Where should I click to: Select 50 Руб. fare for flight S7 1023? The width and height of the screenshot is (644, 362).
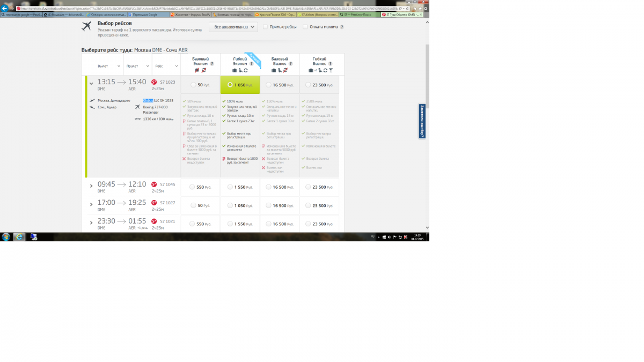click(193, 85)
